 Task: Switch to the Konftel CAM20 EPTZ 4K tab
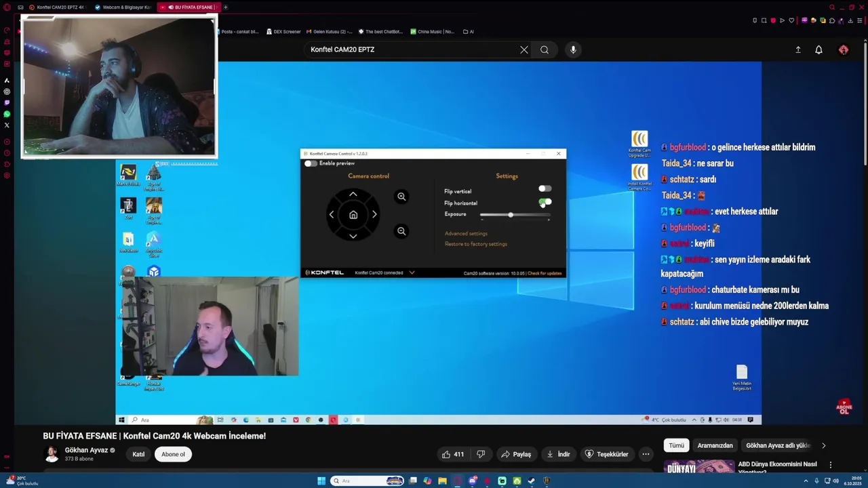(x=56, y=7)
